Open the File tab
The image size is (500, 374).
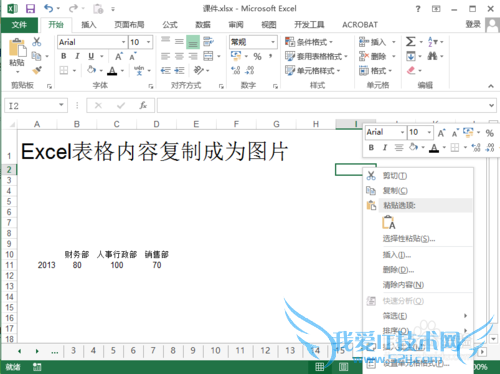19,25
